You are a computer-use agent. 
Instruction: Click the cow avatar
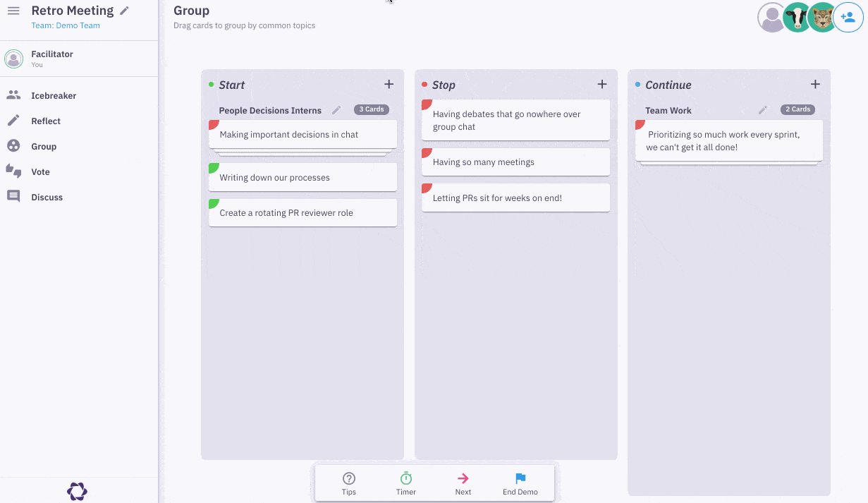(x=797, y=18)
